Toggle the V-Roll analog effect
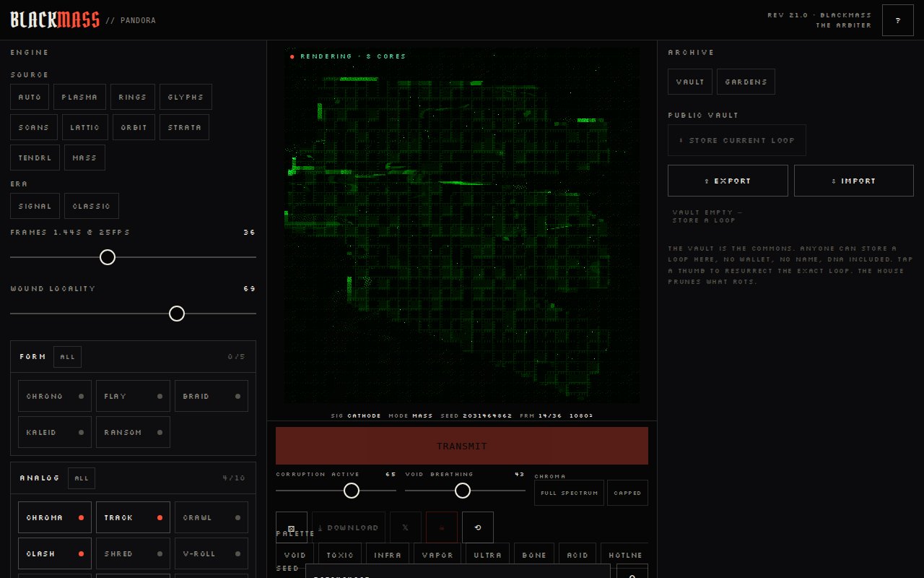Image resolution: width=924 pixels, height=578 pixels. tap(212, 553)
